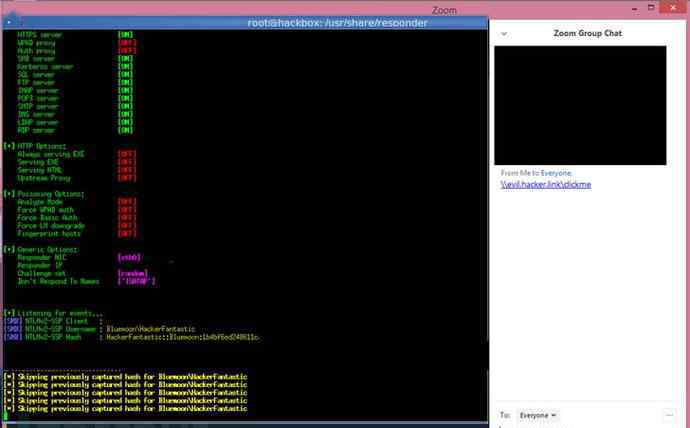Viewport: 690px width, 428px height.
Task: Select the Force WPAD auth line
Action: click(x=77, y=210)
